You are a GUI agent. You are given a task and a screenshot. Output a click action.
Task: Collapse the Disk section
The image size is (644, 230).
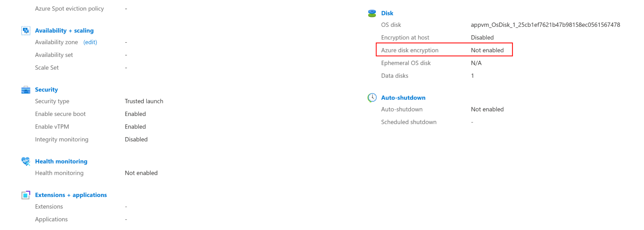pos(387,13)
